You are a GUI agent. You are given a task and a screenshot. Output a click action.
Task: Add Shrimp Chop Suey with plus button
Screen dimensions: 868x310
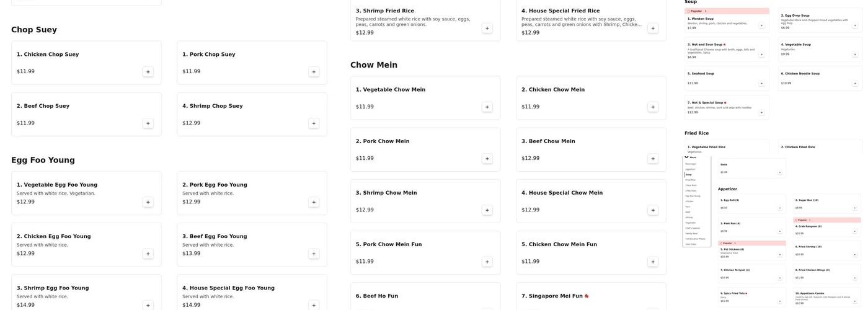click(314, 123)
